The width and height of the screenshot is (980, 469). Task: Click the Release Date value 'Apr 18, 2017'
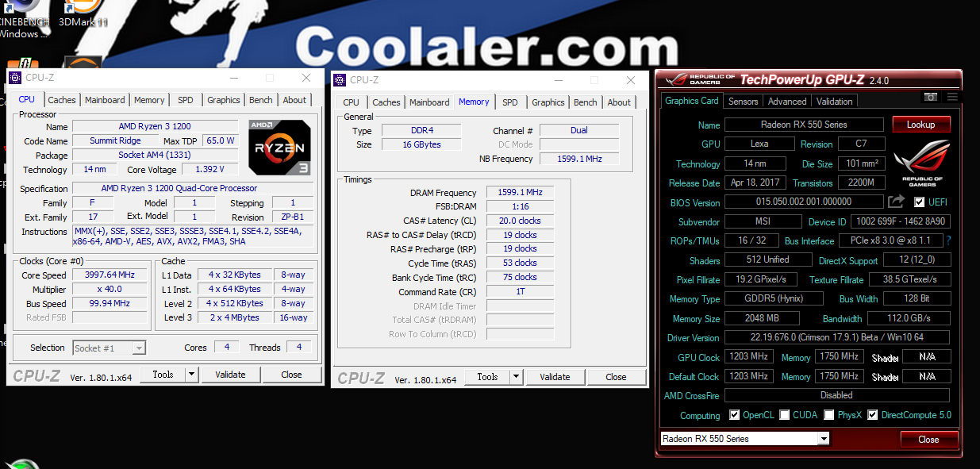pos(756,183)
